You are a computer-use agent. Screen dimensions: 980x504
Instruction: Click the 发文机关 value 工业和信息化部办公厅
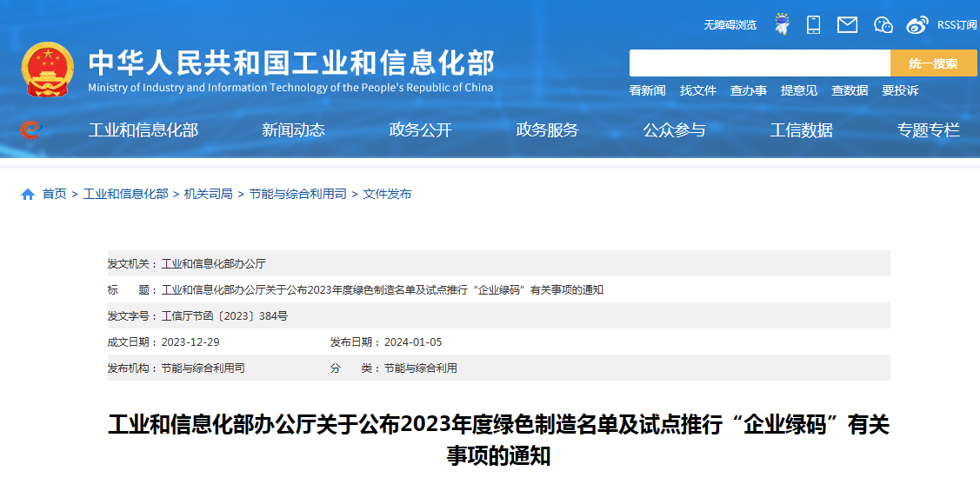(214, 264)
